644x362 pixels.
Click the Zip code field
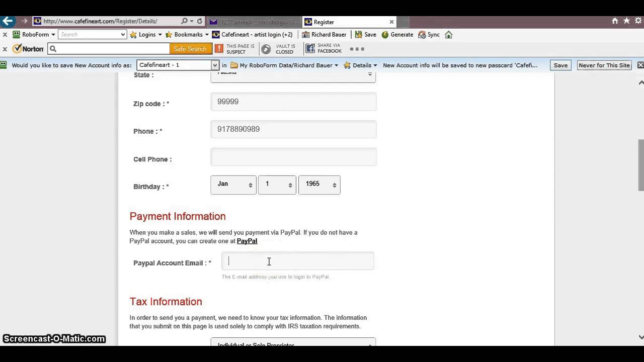pyautogui.click(x=293, y=102)
